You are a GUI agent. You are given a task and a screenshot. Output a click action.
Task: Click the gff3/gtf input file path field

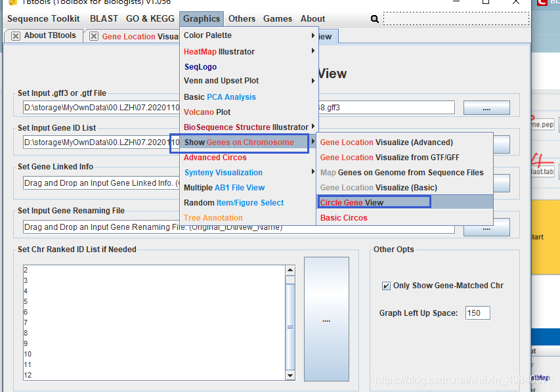[238, 108]
